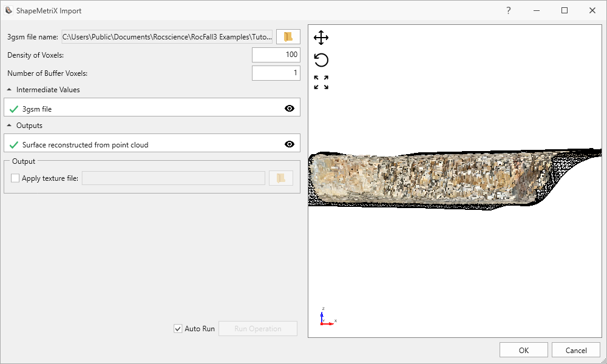Screen dimensions: 607x364
Task: Cancel the ShapeMetriX Import dialog
Action: (x=575, y=350)
